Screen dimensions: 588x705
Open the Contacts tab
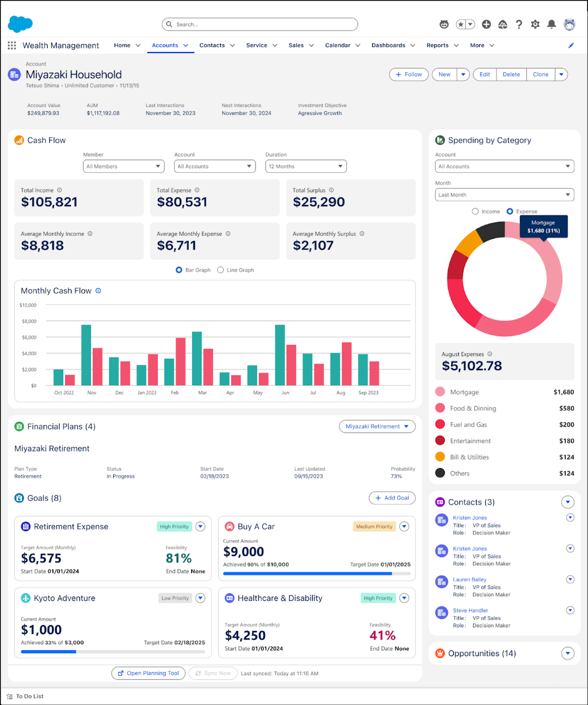click(212, 45)
